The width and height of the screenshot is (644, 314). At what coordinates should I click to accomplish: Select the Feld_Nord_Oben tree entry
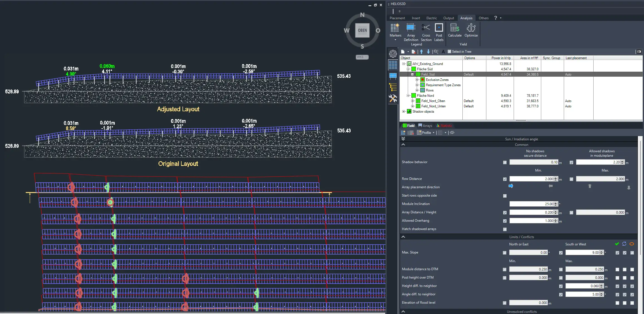pos(433,101)
